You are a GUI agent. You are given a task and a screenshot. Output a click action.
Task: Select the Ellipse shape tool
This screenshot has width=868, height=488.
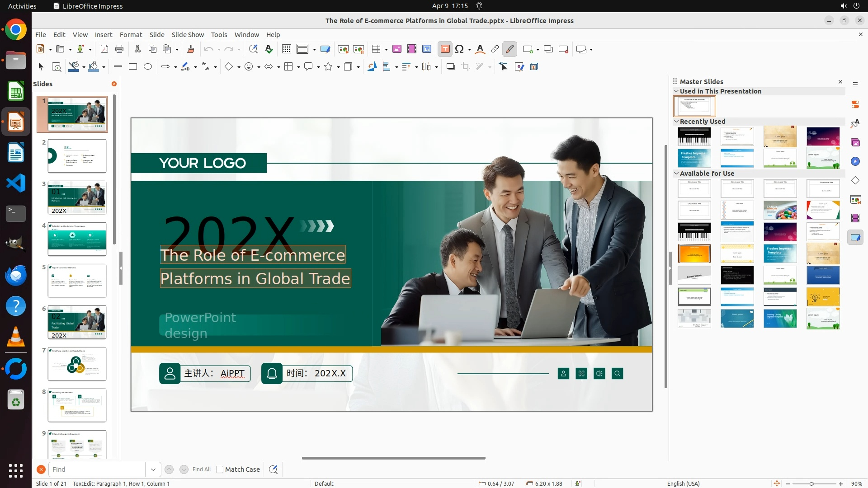click(148, 67)
